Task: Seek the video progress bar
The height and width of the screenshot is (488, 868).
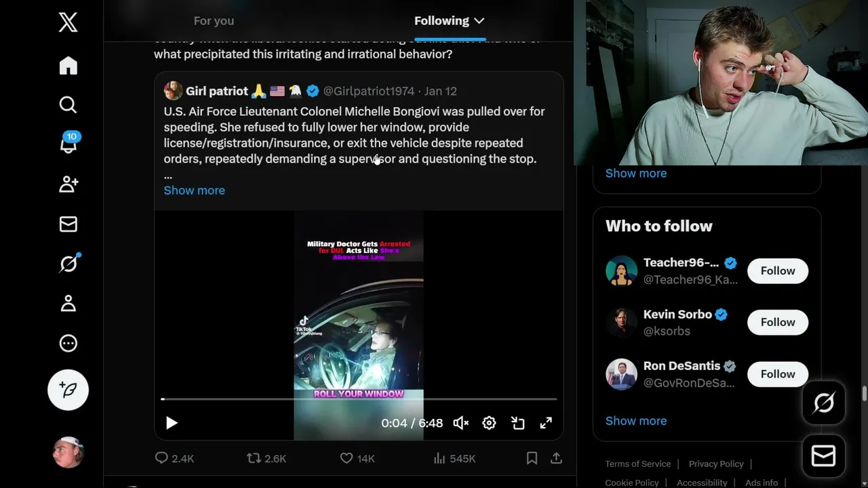Action: (x=358, y=399)
